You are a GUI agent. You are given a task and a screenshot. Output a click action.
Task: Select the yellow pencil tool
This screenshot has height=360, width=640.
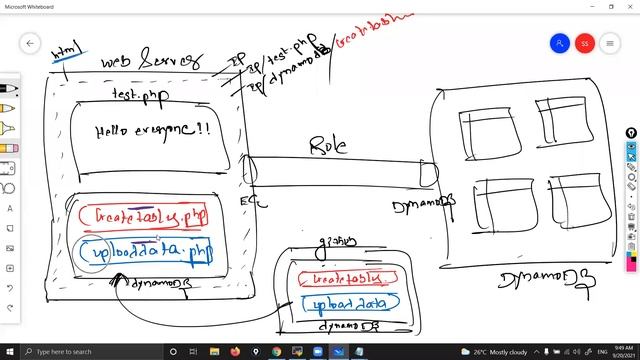8,108
